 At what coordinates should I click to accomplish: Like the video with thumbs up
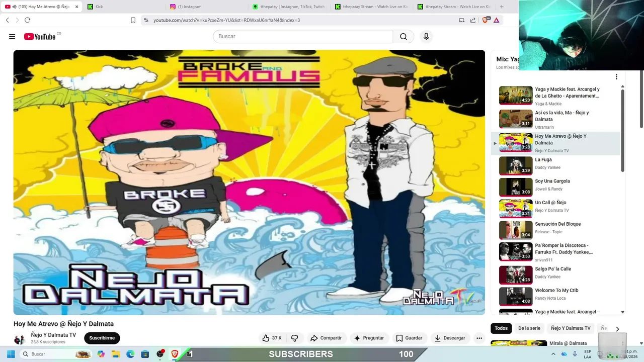pos(272,338)
